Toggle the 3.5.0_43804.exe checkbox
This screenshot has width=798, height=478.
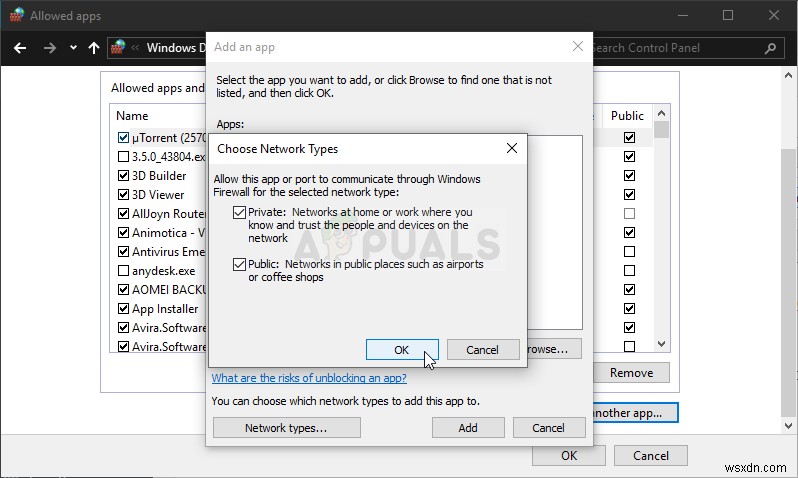[123, 156]
